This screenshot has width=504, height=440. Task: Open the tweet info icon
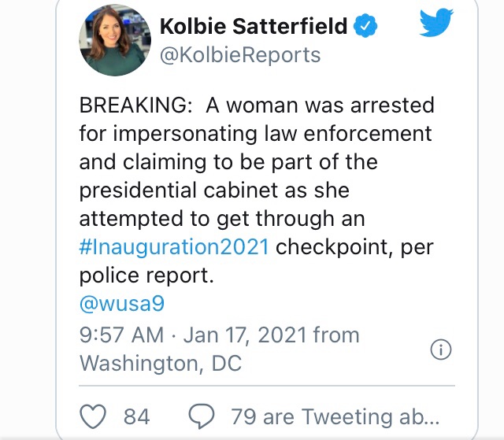tap(442, 349)
